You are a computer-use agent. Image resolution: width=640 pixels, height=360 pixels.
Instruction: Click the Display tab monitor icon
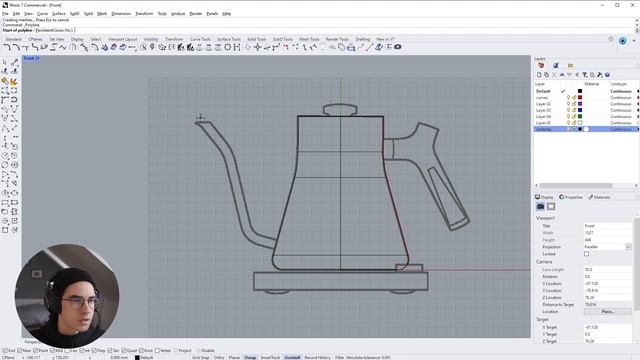tap(538, 197)
